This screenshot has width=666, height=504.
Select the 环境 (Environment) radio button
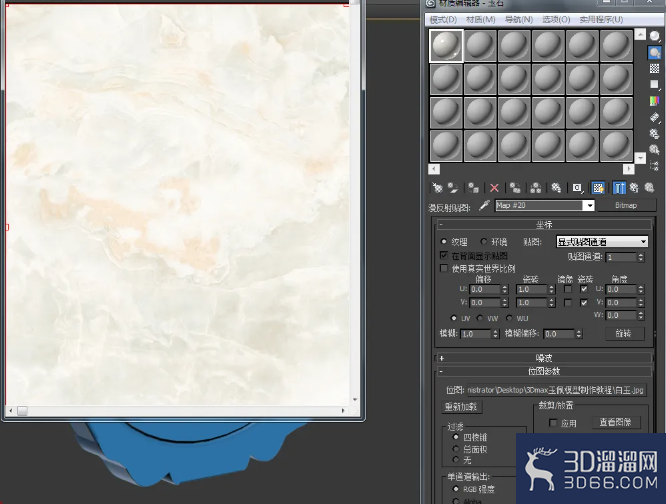(x=483, y=242)
